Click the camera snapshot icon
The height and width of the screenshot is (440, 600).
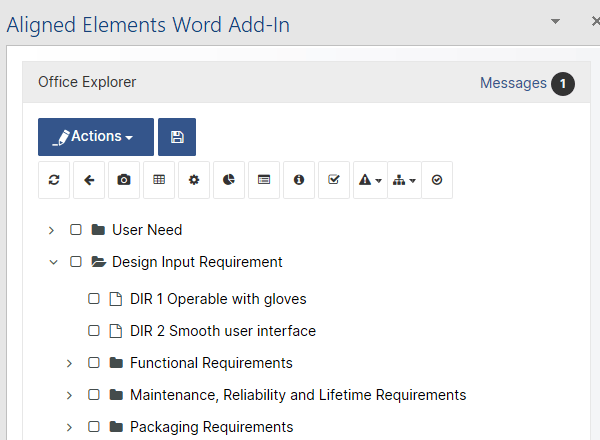tap(124, 180)
